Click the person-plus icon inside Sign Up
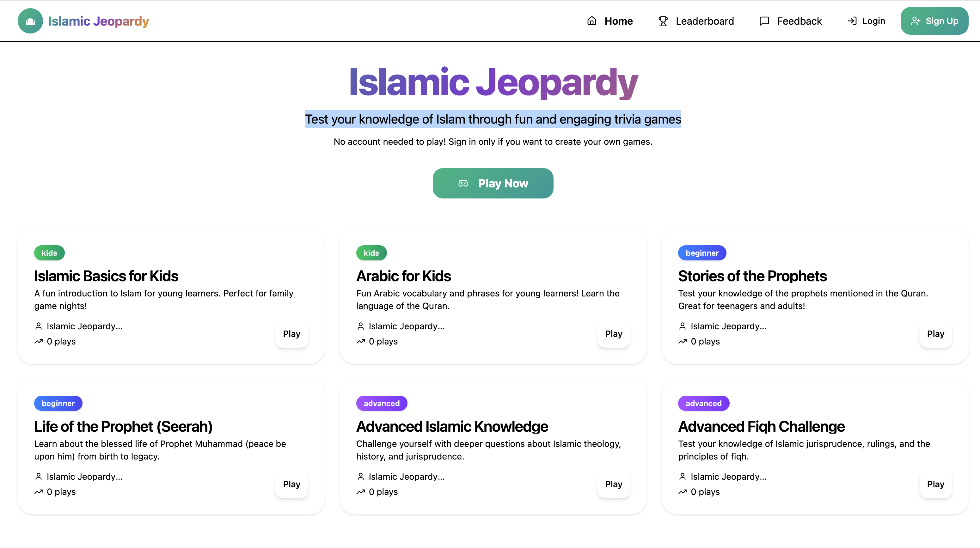The image size is (980, 548). coord(915,21)
